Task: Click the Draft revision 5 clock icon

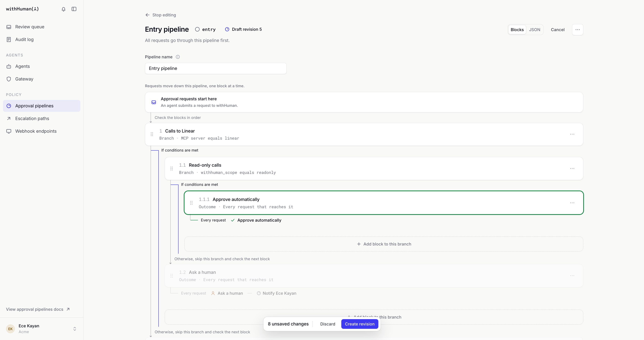Action: [x=227, y=29]
